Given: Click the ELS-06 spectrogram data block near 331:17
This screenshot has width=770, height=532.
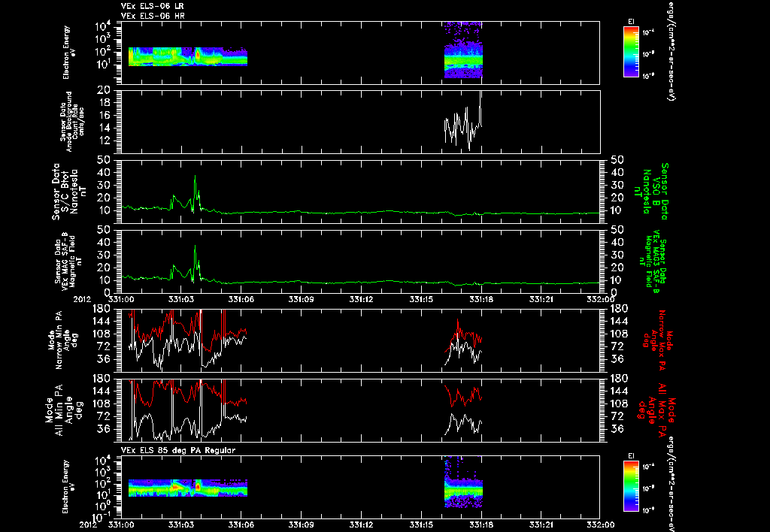Looking at the screenshot, I should pyautogui.click(x=463, y=50).
